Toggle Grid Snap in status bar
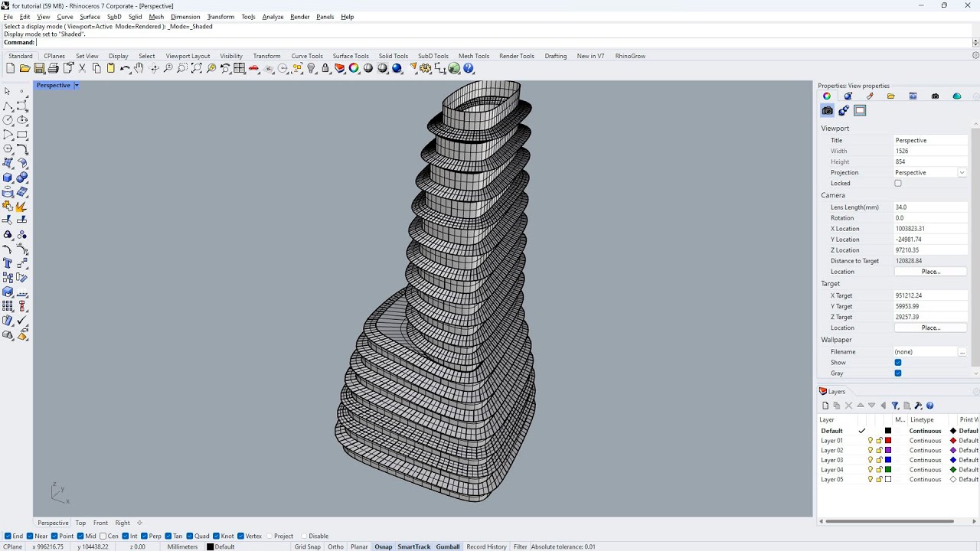This screenshot has width=980, height=551. [x=308, y=546]
